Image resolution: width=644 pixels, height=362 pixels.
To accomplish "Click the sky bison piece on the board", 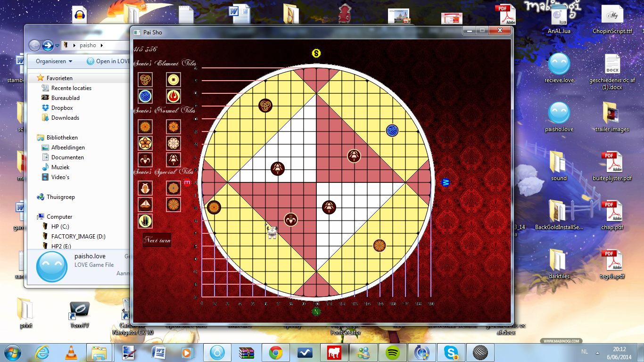I will pos(272,231).
